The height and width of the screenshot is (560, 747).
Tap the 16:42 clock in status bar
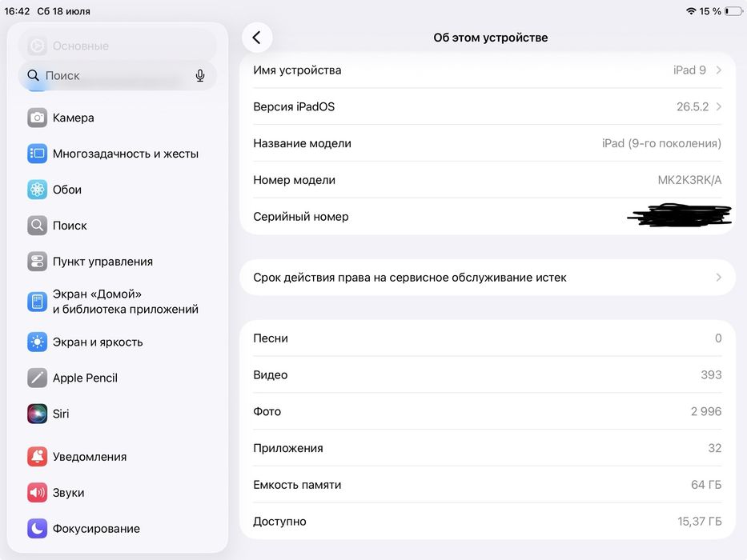pyautogui.click(x=17, y=11)
